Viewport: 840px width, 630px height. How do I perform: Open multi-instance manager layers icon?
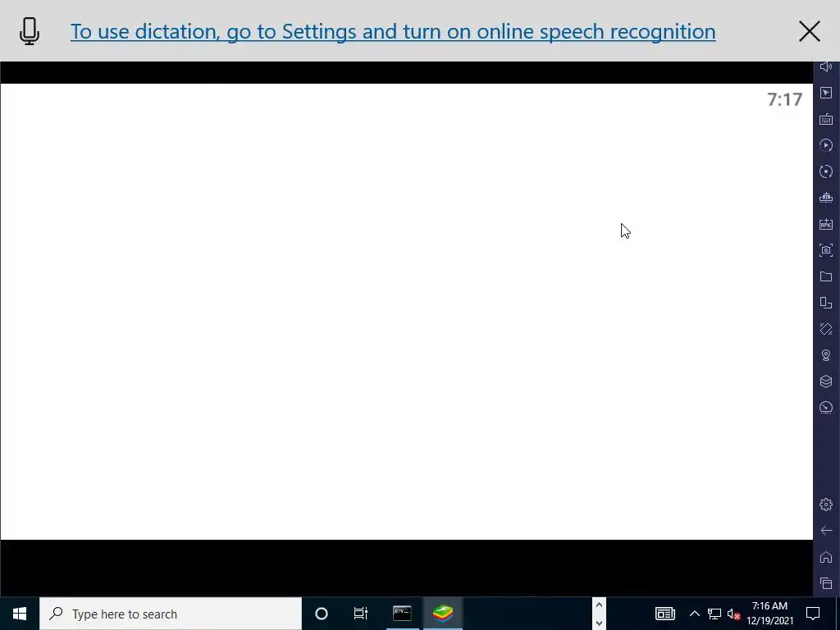[x=826, y=381]
